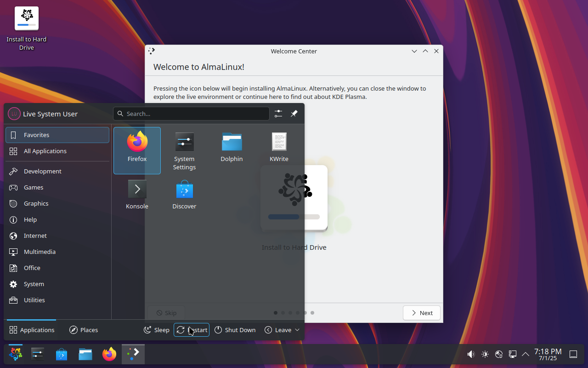Switch to the Places tab

coord(84,330)
